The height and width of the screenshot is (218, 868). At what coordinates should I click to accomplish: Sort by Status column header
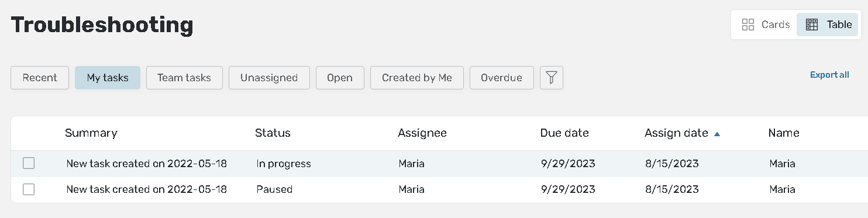273,133
